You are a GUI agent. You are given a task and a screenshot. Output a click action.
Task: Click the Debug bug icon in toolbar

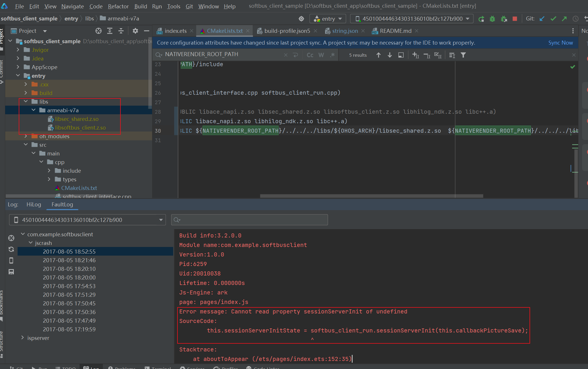(x=492, y=19)
